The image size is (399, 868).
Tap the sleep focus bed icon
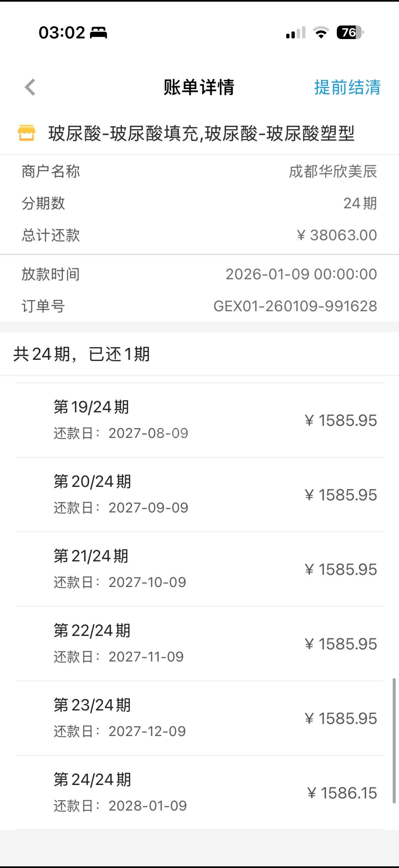click(x=98, y=33)
